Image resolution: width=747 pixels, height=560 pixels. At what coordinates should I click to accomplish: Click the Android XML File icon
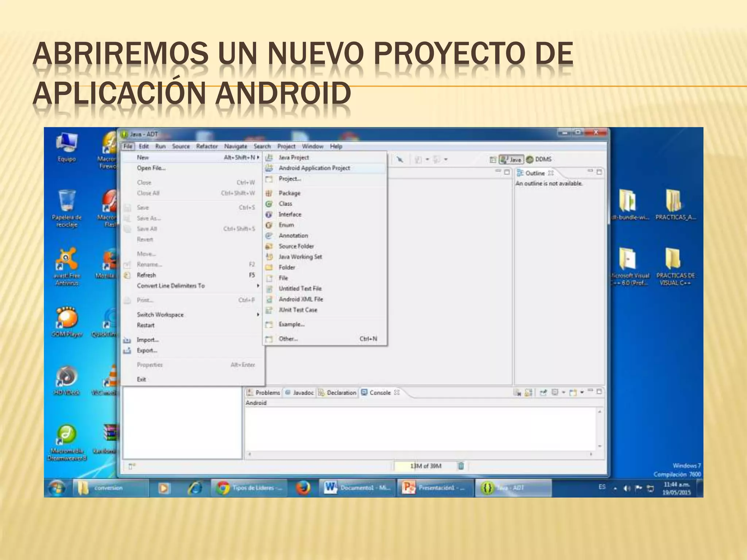(269, 299)
